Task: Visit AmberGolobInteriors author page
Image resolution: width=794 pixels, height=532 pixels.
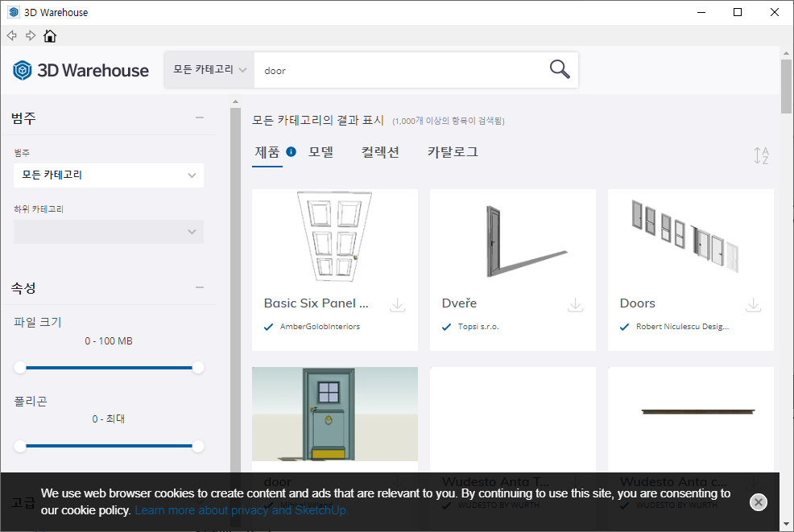Action: pos(320,327)
